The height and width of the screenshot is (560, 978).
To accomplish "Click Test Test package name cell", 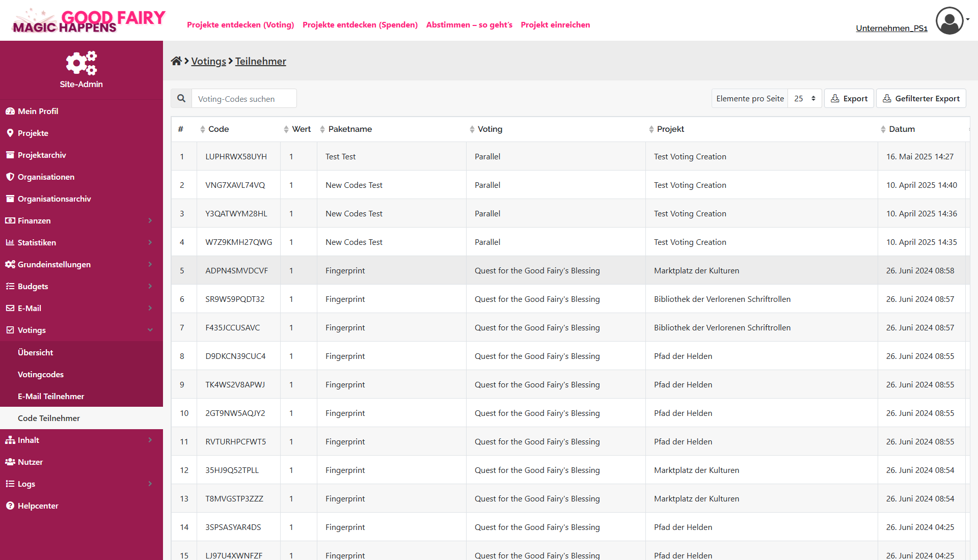I will tap(391, 156).
